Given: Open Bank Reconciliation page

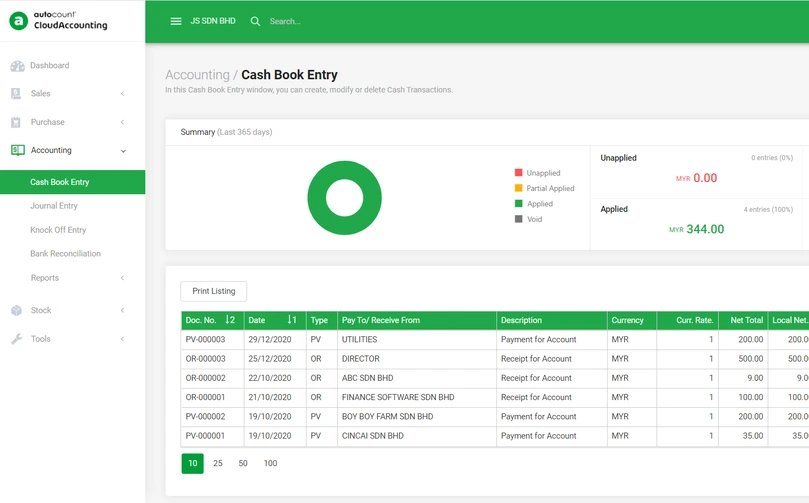Looking at the screenshot, I should [66, 253].
